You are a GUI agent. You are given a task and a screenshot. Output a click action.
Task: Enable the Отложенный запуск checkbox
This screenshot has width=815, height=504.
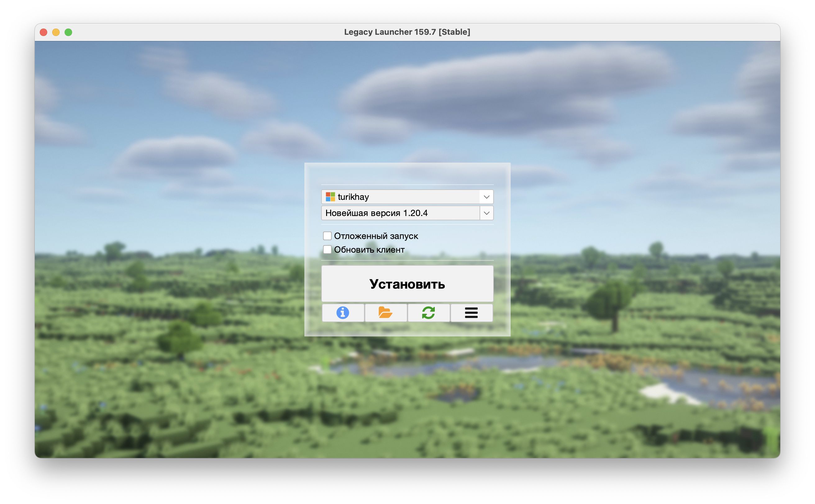tap(327, 236)
